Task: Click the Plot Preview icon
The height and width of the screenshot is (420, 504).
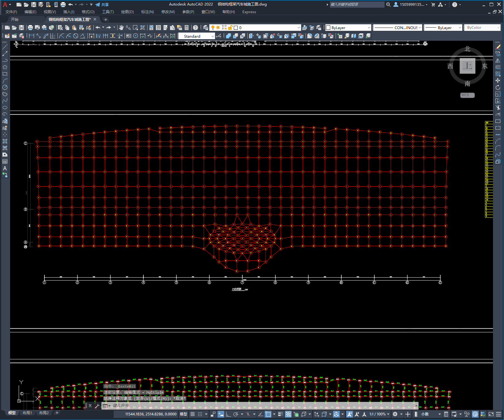Action: tap(37, 28)
